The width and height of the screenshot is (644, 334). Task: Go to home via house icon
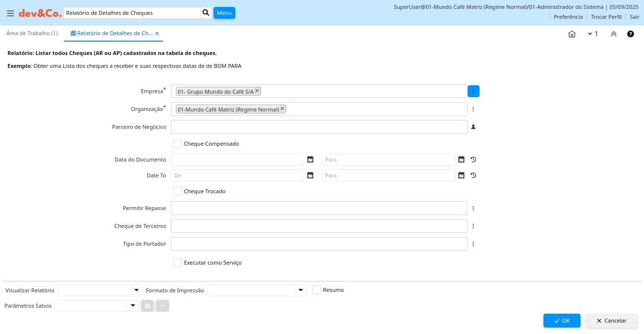coord(572,34)
